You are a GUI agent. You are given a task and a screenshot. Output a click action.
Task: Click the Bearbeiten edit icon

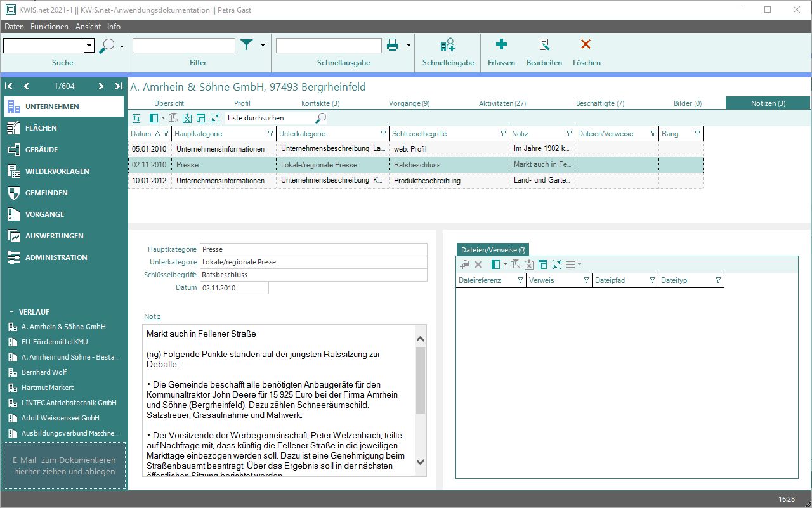[x=544, y=45]
